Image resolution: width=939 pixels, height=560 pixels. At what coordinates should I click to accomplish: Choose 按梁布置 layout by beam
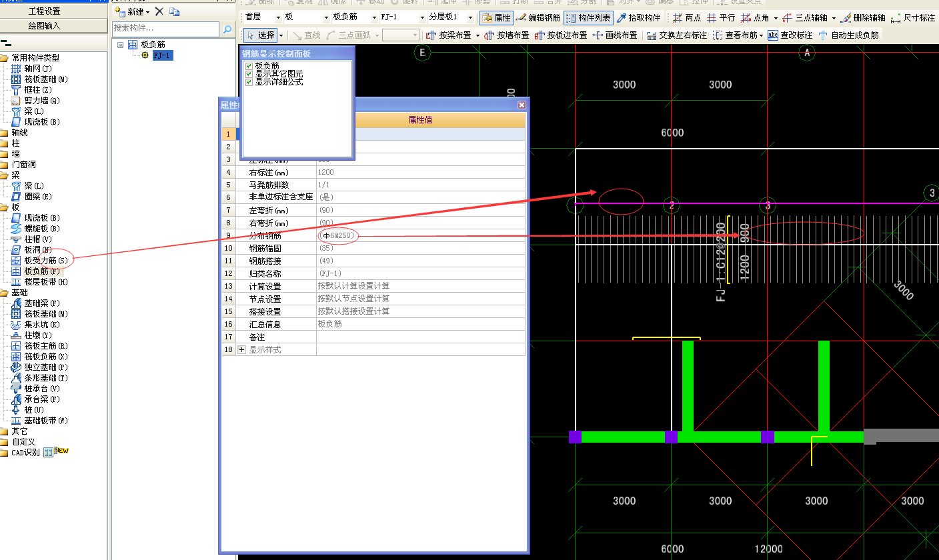[449, 35]
